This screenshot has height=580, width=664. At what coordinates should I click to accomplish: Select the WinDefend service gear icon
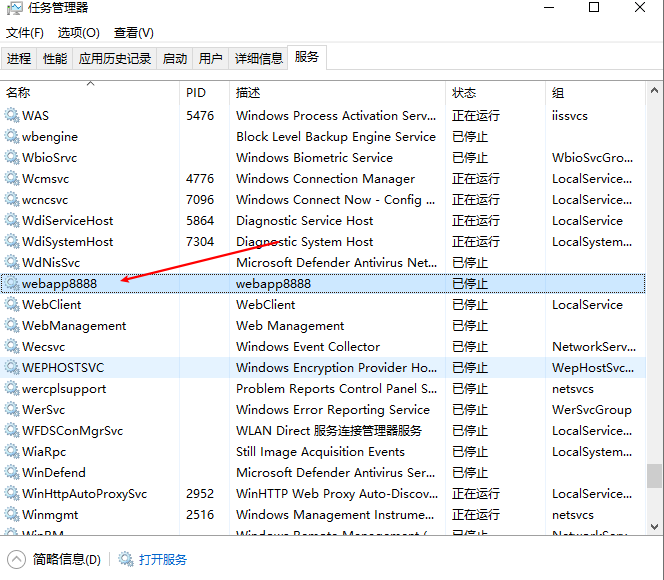pos(12,472)
